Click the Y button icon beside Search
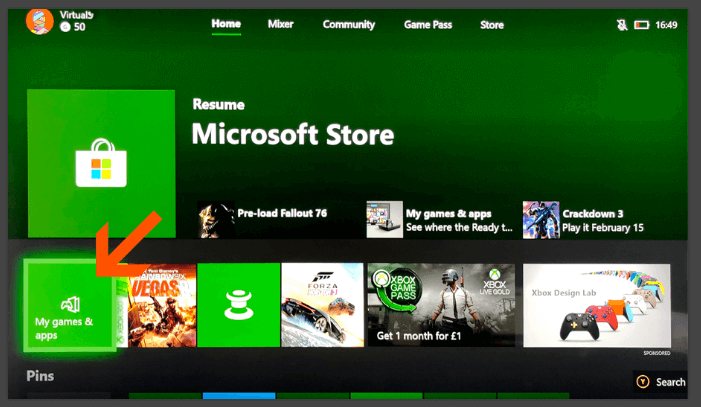 pyautogui.click(x=643, y=382)
